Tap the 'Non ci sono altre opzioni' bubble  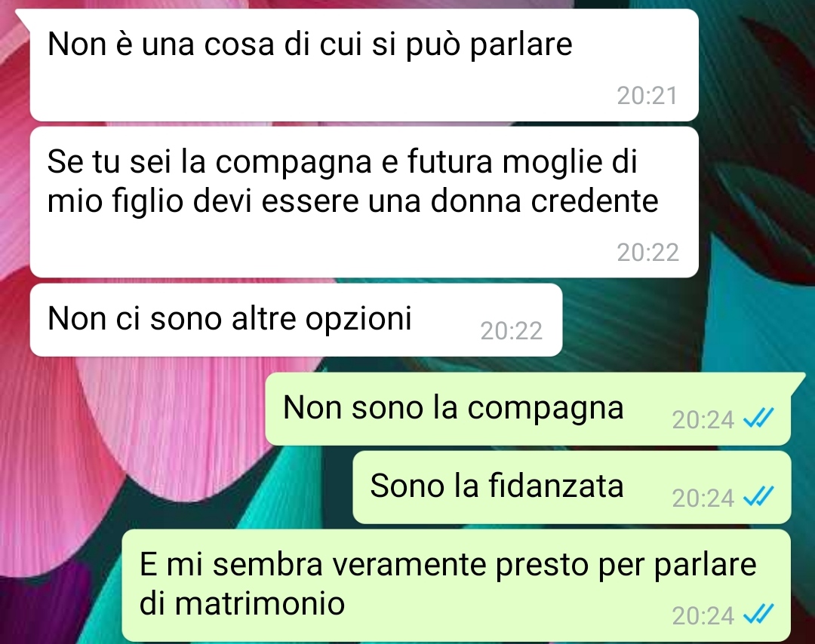click(x=297, y=320)
